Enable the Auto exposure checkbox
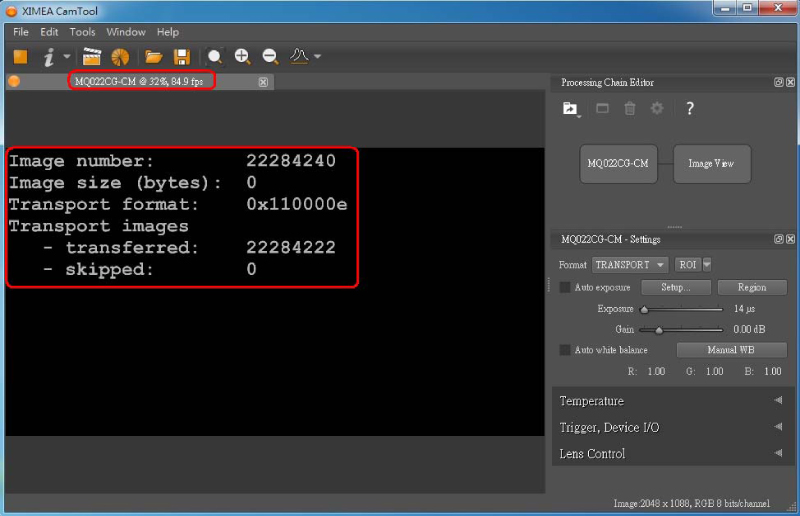Viewport: 800px width, 516px height. coord(564,287)
